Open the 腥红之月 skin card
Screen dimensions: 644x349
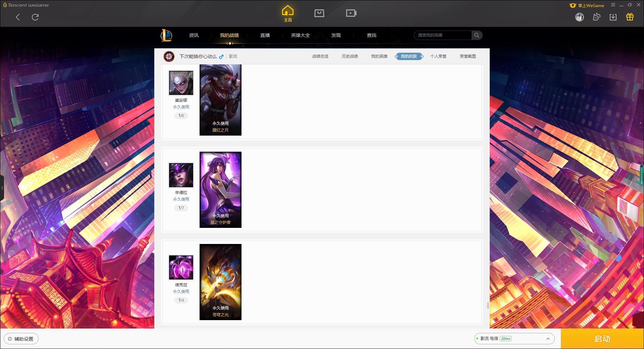tap(220, 100)
